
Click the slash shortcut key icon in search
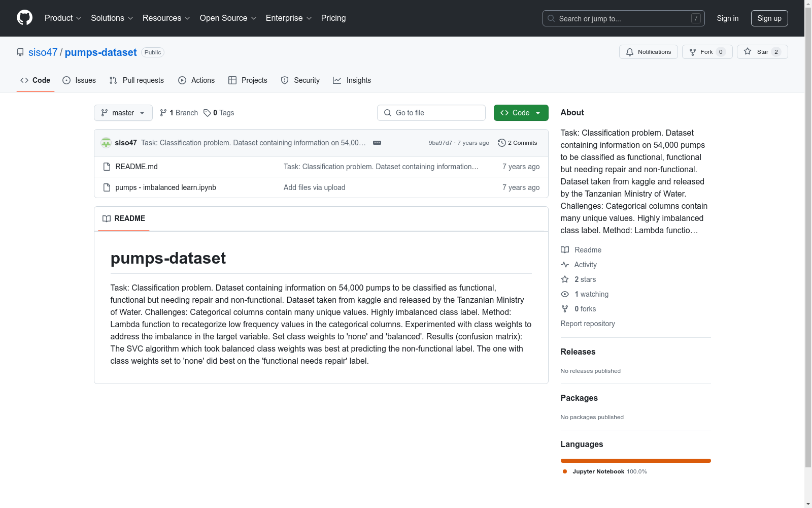click(696, 18)
